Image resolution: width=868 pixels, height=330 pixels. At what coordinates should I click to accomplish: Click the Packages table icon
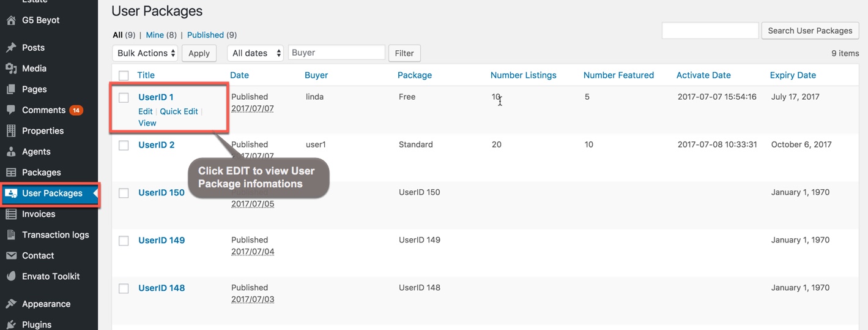pos(10,173)
